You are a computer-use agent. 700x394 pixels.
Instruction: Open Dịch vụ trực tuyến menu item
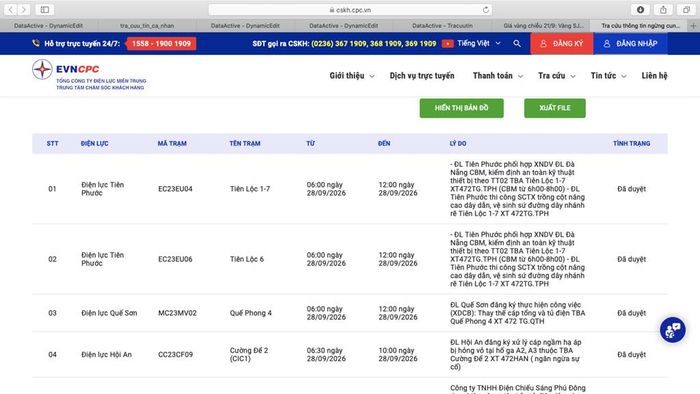pos(422,76)
